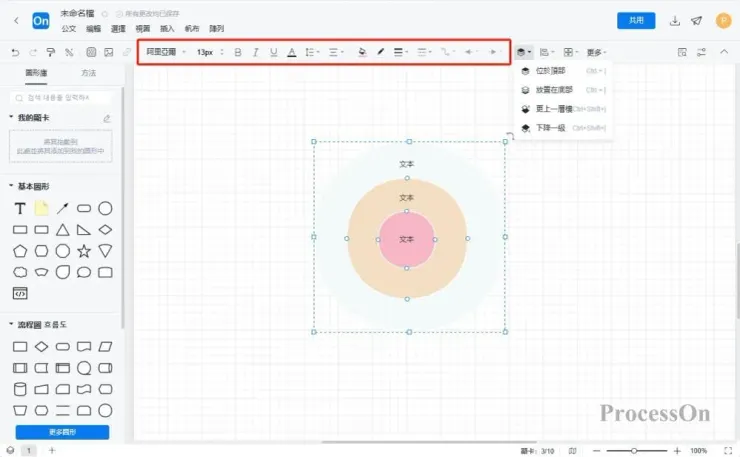Open the 視圖 menu
Image resolution: width=740 pixels, height=457 pixels.
point(143,29)
